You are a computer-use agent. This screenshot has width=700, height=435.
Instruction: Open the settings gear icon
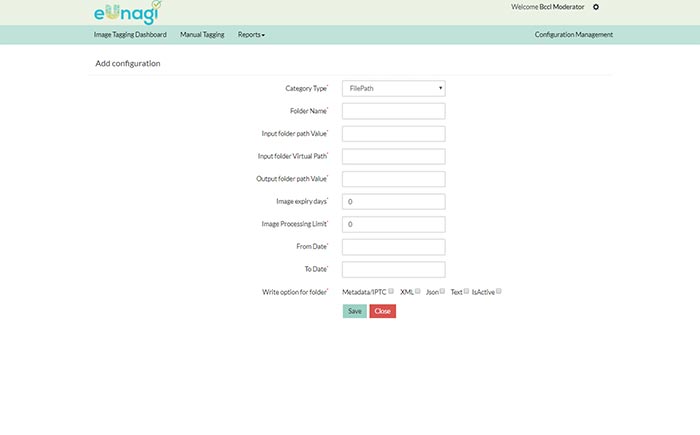pyautogui.click(x=596, y=7)
